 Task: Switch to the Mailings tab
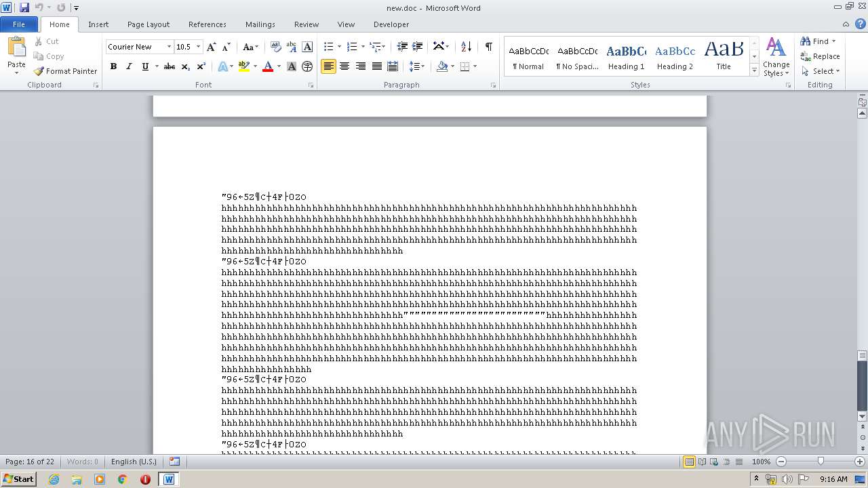[x=260, y=24]
